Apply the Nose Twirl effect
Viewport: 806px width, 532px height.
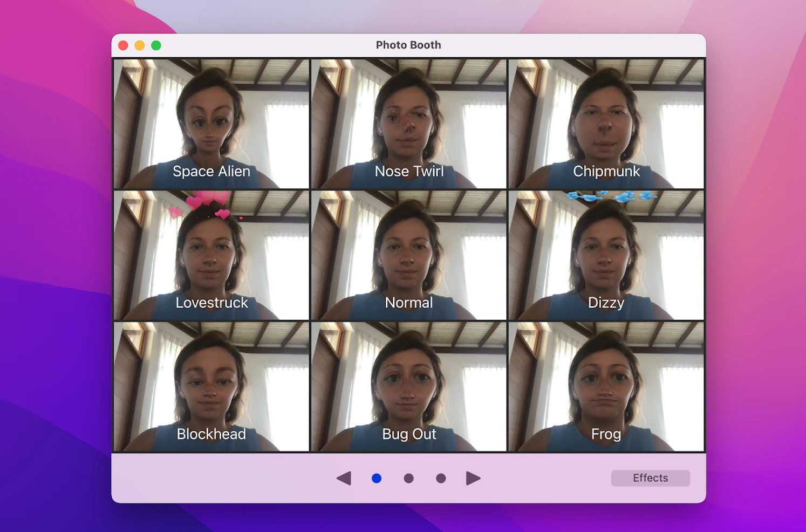[x=409, y=124]
